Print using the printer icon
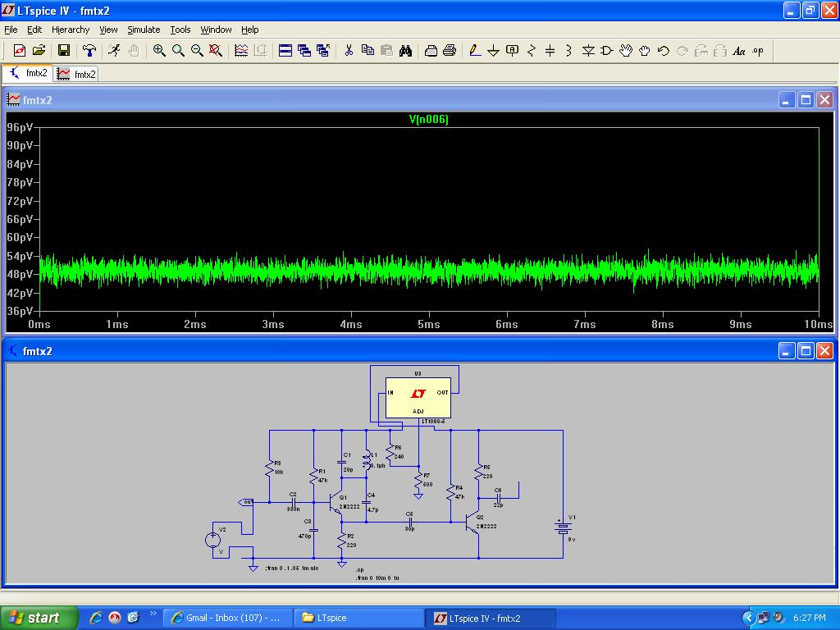840x630 pixels. click(x=450, y=50)
